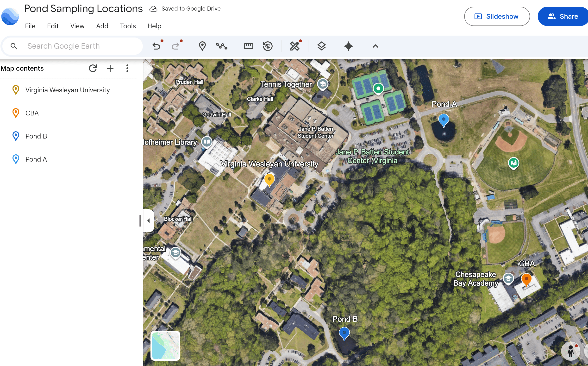The image size is (588, 366).
Task: Open the Measure distance ruler tool
Action: click(248, 46)
